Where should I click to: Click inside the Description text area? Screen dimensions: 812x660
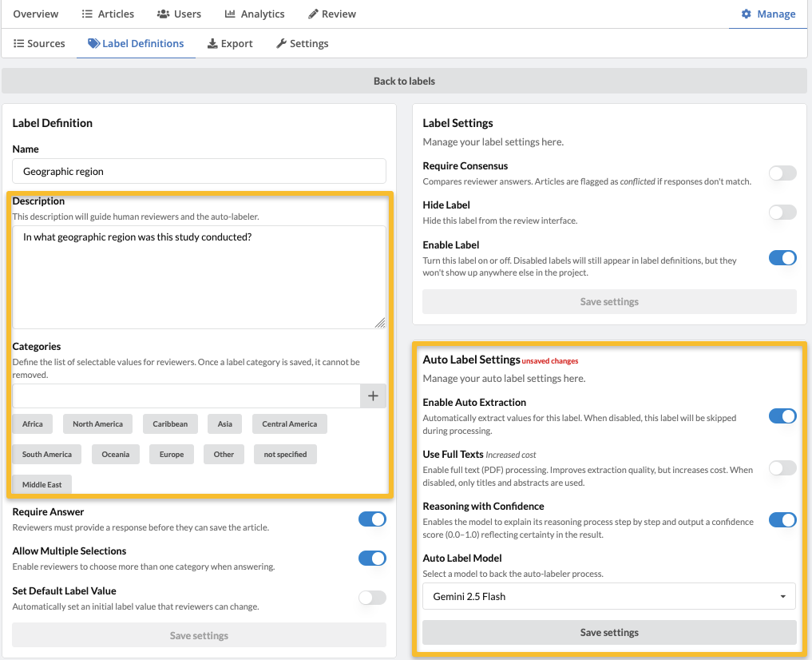point(199,276)
